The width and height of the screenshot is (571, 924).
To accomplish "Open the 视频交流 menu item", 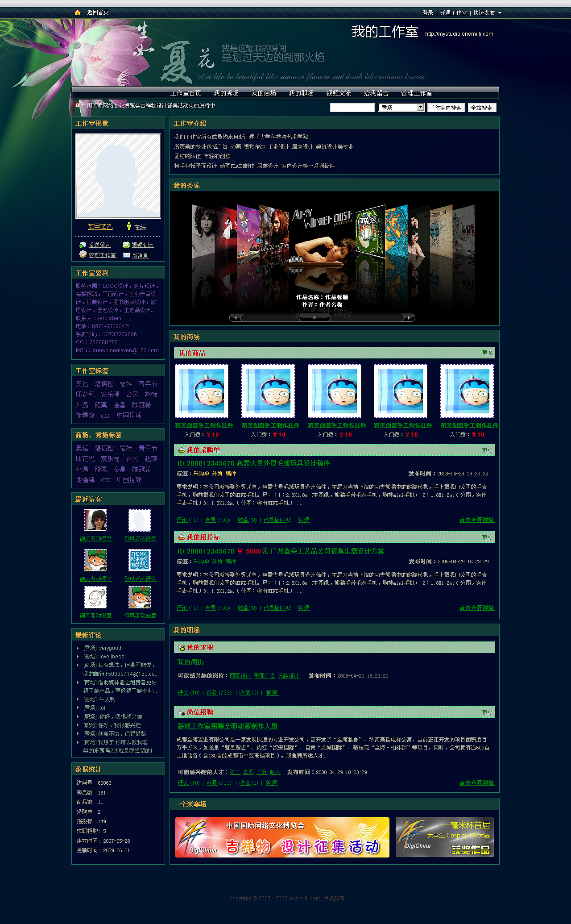I will click(x=339, y=93).
